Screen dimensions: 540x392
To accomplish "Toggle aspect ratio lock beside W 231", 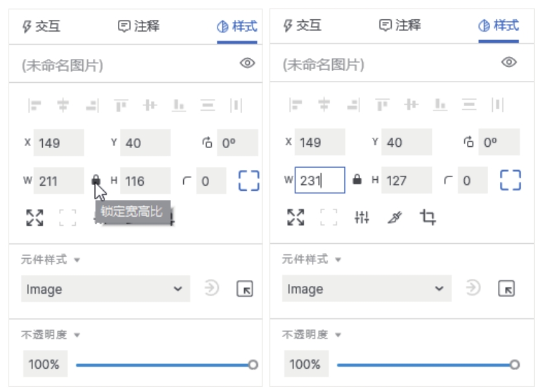I will (x=357, y=180).
